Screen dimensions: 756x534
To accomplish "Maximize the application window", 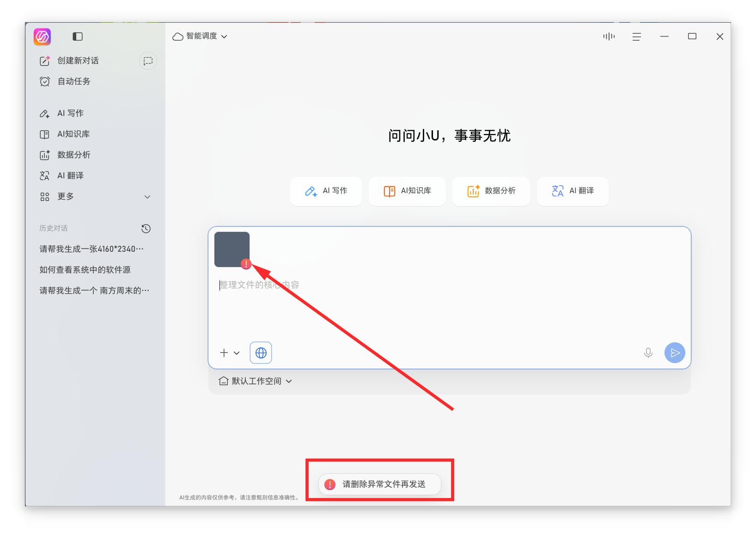I will pos(692,36).
